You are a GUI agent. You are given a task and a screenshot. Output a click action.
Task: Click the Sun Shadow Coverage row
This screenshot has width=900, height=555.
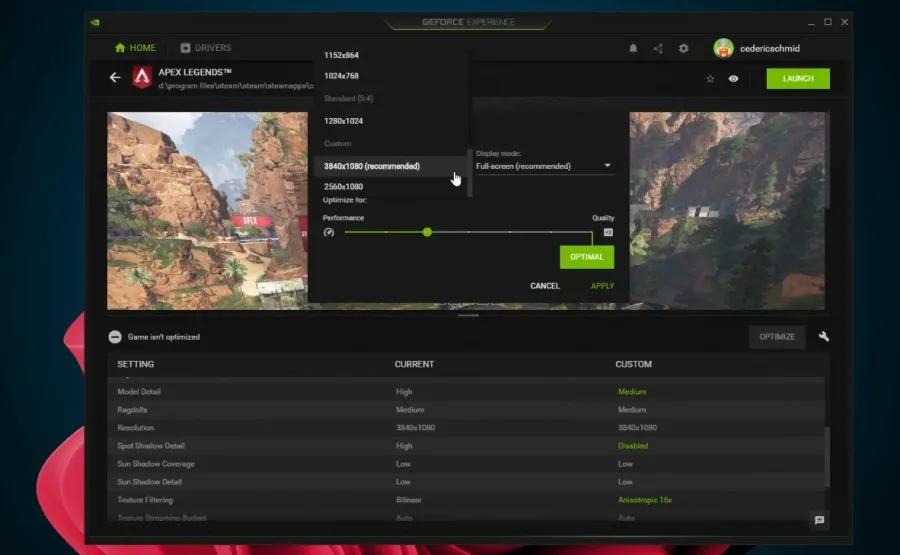466,464
